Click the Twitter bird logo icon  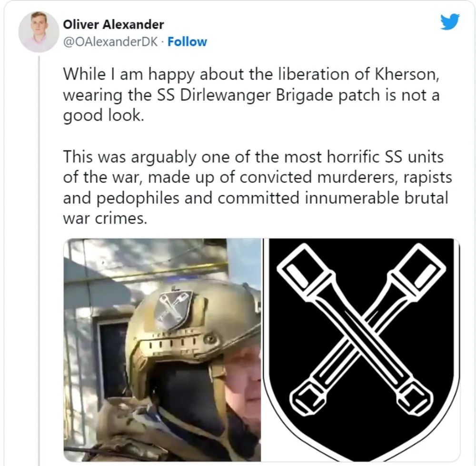[x=450, y=21]
